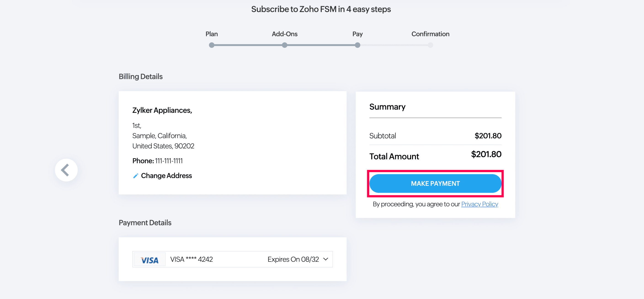Click the Expires On 08/32 text
The image size is (644, 299).
(293, 259)
